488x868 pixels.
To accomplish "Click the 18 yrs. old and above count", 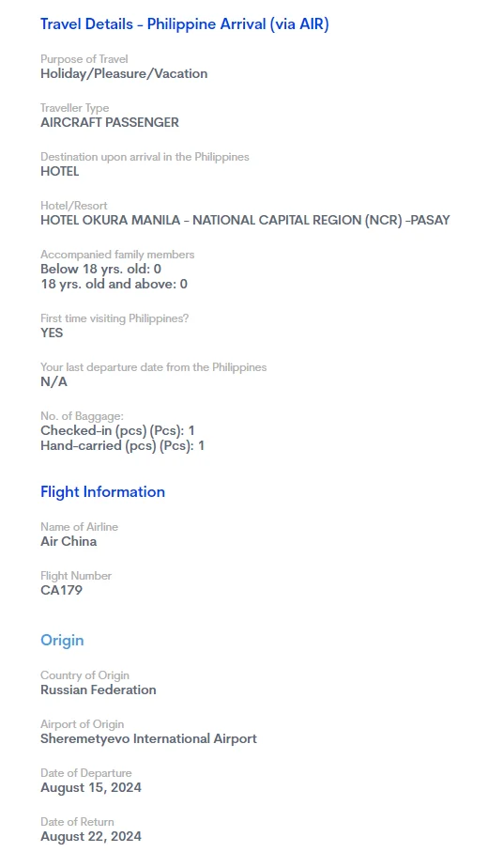I will click(114, 284).
